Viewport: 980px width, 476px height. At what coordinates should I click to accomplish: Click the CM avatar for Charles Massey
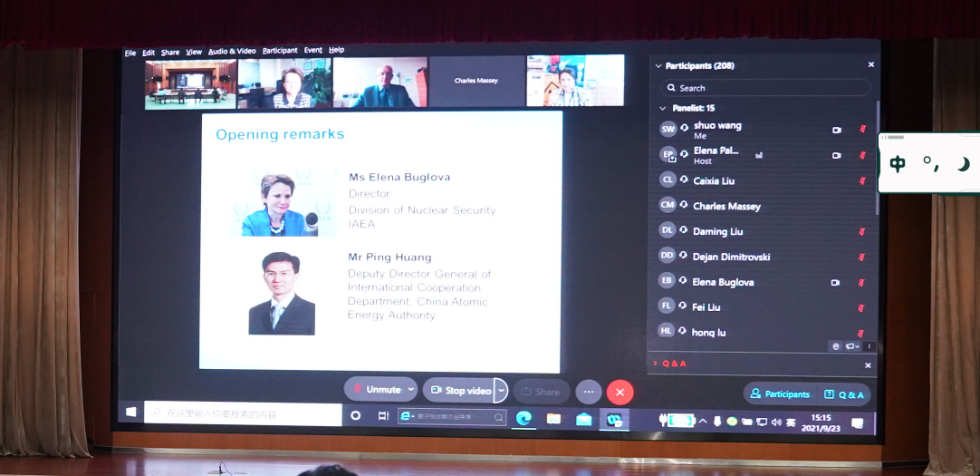coord(668,205)
